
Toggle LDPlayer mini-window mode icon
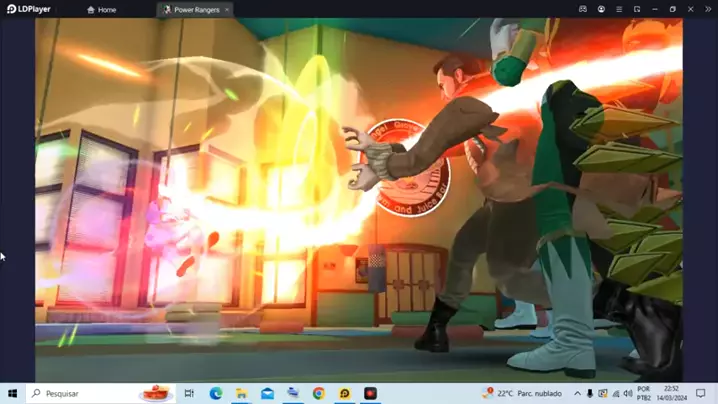point(637,9)
